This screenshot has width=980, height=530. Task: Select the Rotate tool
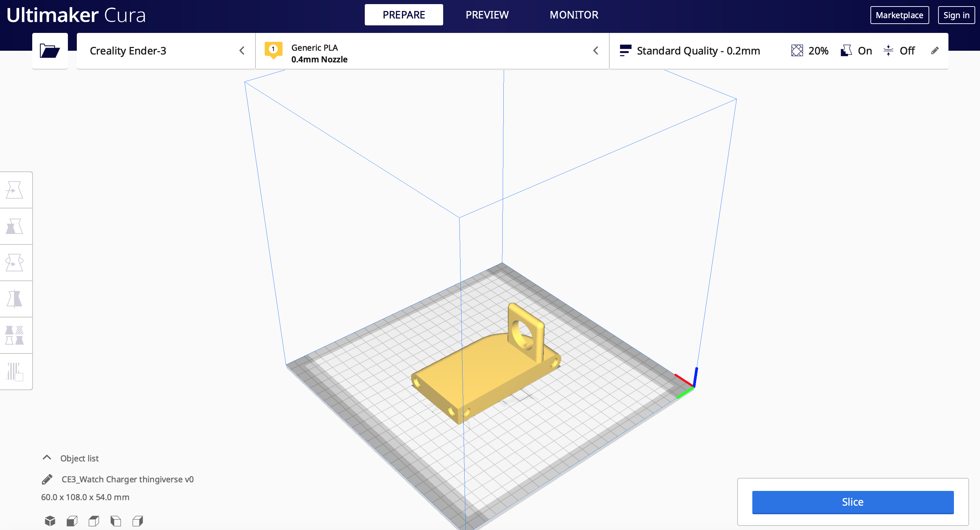point(14,263)
